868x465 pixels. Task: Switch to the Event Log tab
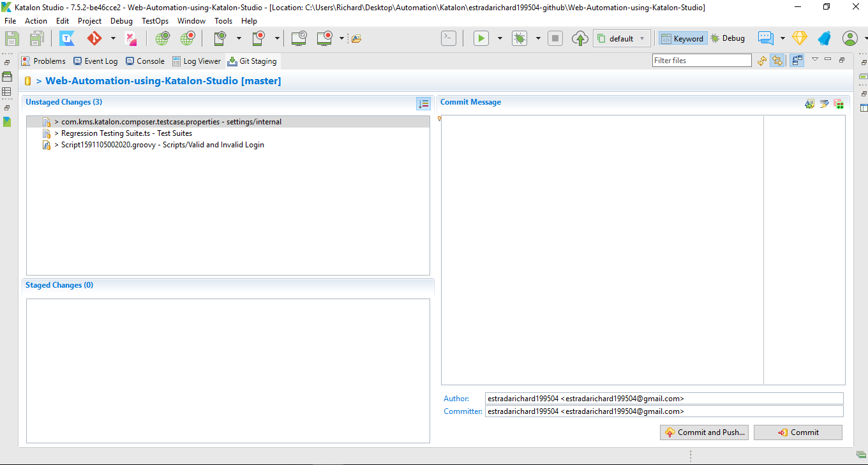point(95,61)
